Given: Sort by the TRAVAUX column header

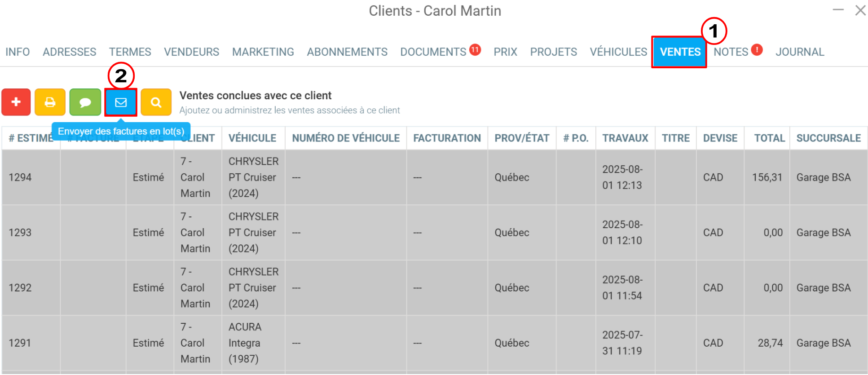Looking at the screenshot, I should pyautogui.click(x=626, y=138).
